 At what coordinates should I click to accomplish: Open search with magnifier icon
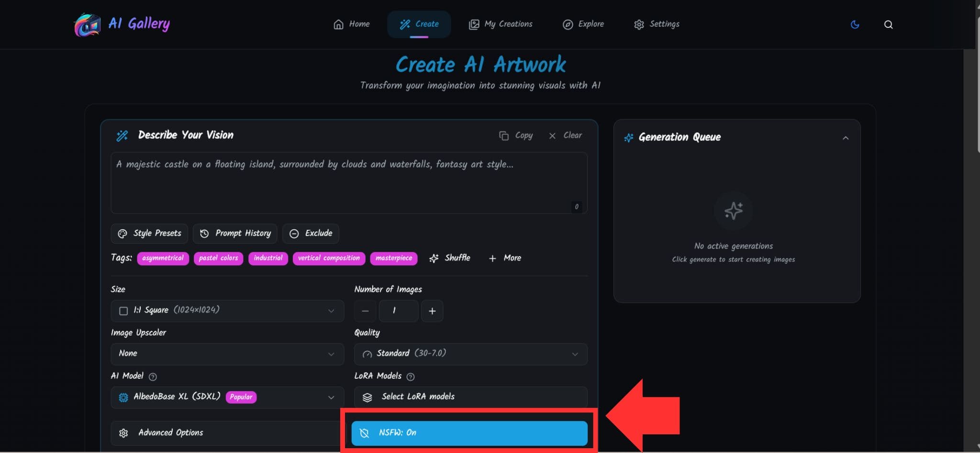click(x=888, y=24)
